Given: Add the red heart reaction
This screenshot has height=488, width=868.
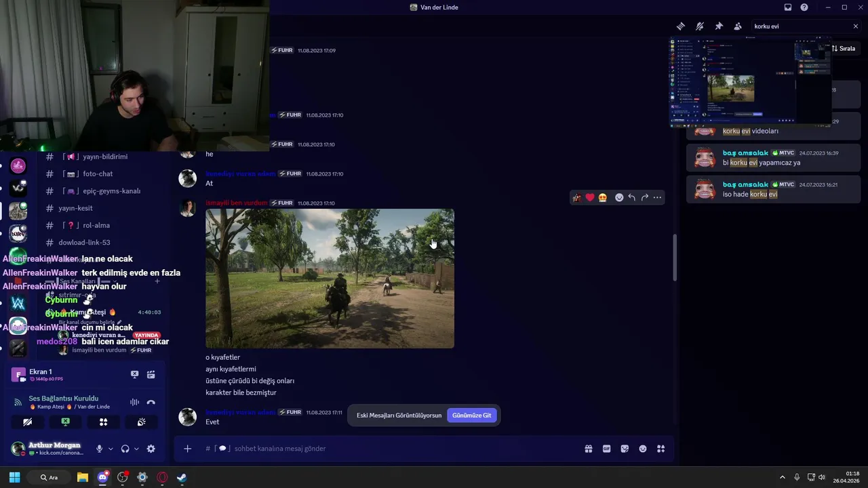Looking at the screenshot, I should point(589,197).
